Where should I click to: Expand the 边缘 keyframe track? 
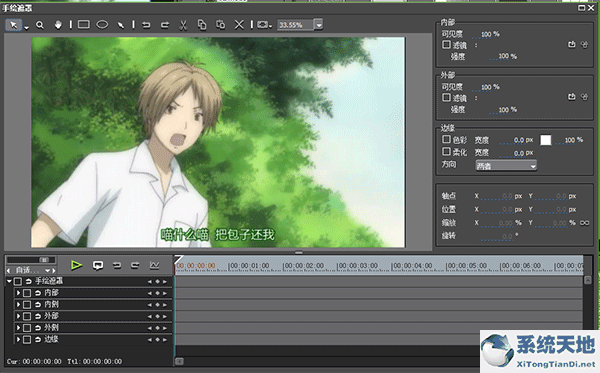[18, 339]
